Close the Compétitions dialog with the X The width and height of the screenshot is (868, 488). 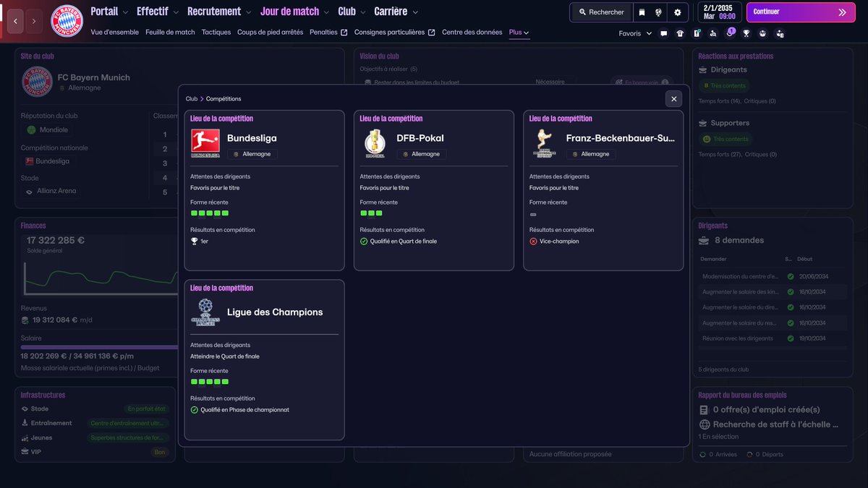674,99
